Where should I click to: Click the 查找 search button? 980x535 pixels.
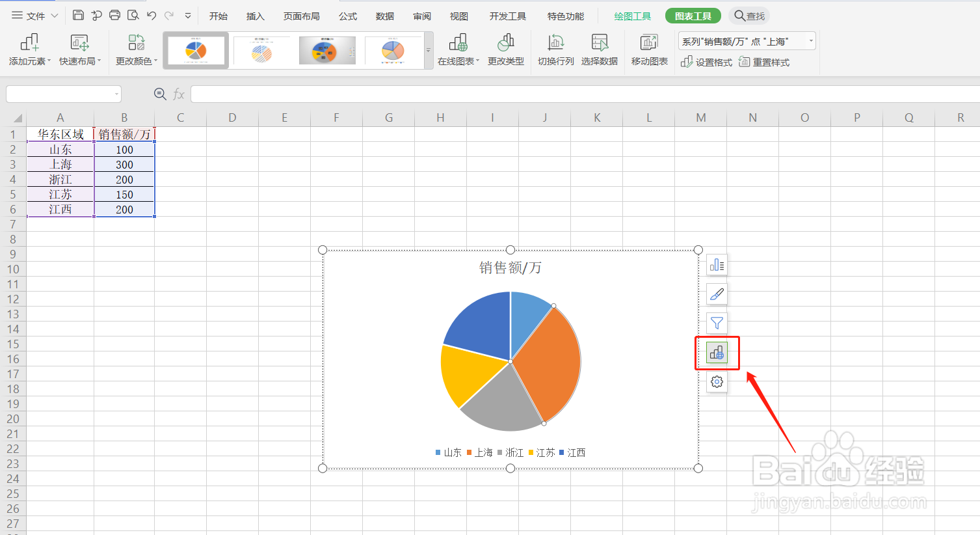[749, 16]
